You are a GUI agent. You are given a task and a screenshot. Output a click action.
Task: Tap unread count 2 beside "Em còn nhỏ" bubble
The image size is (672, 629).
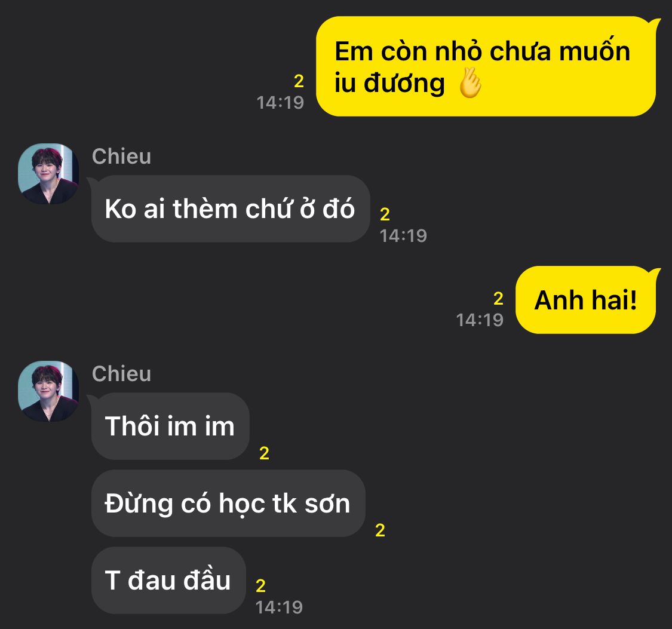coord(299,81)
